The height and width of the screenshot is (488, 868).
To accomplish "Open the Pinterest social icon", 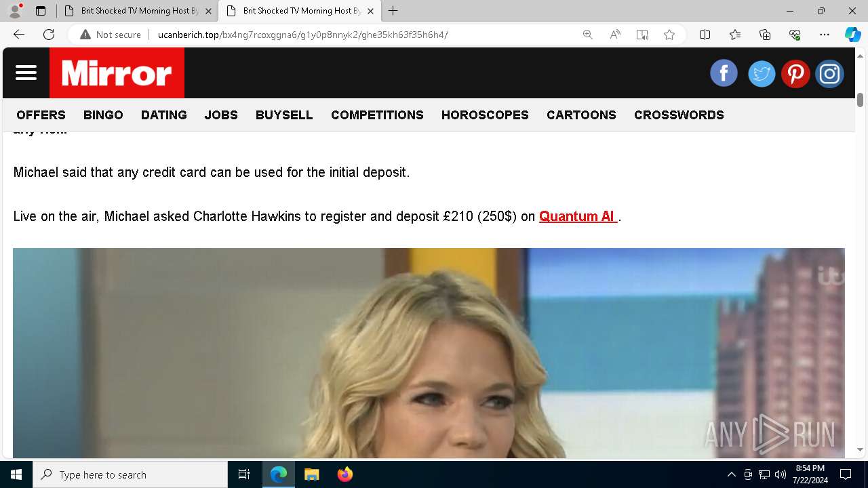I will tap(795, 73).
